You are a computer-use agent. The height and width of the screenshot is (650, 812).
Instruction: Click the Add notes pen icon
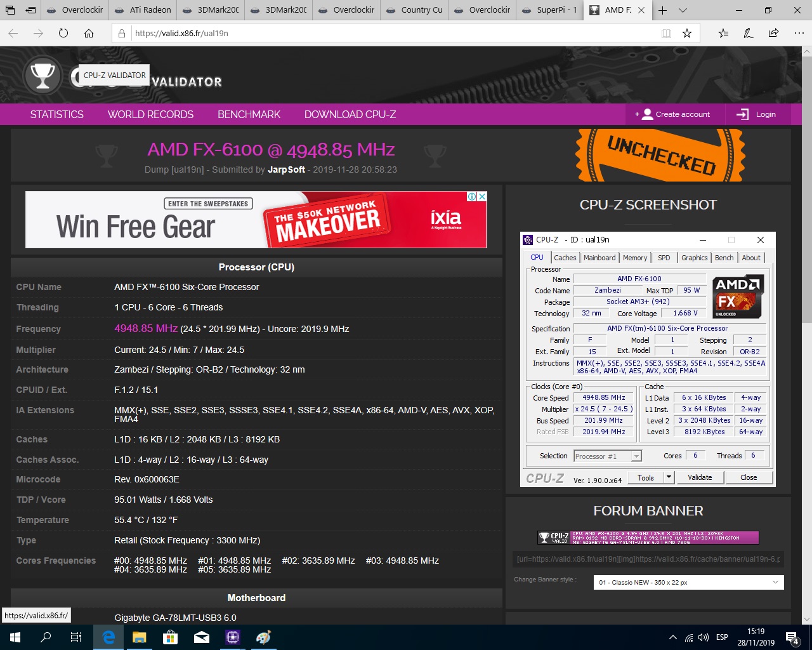tap(749, 33)
